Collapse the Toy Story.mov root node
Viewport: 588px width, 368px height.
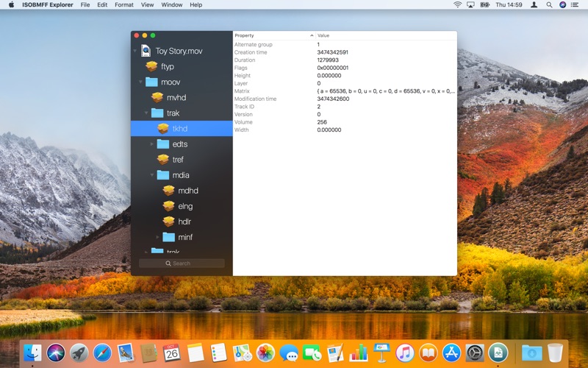[x=135, y=51]
